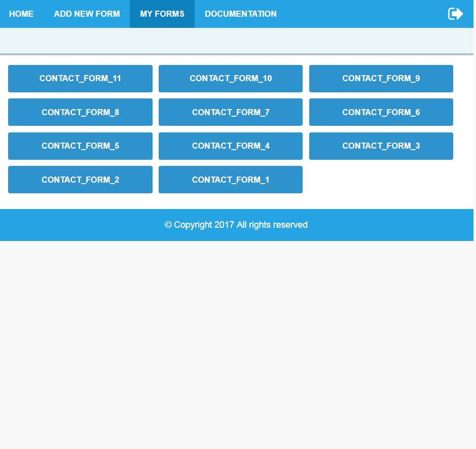Open the ADD NEW FORM page
Viewport: 476px width, 449px height.
pos(87,14)
